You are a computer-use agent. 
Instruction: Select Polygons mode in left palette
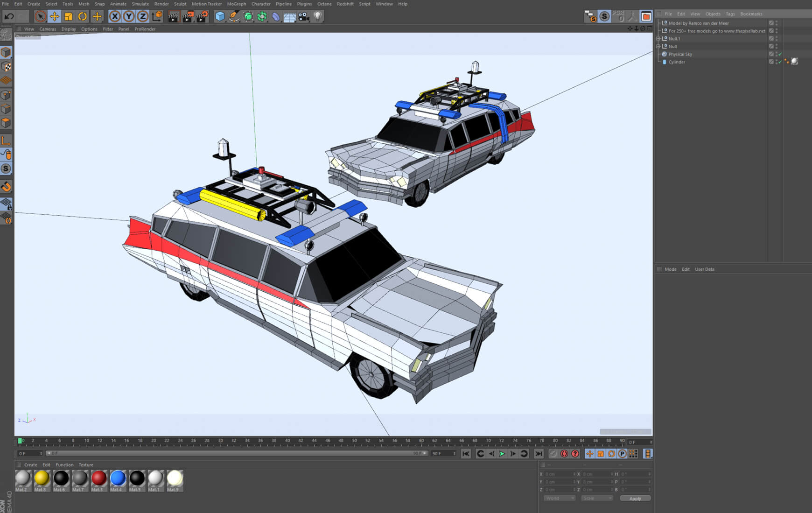click(6, 123)
